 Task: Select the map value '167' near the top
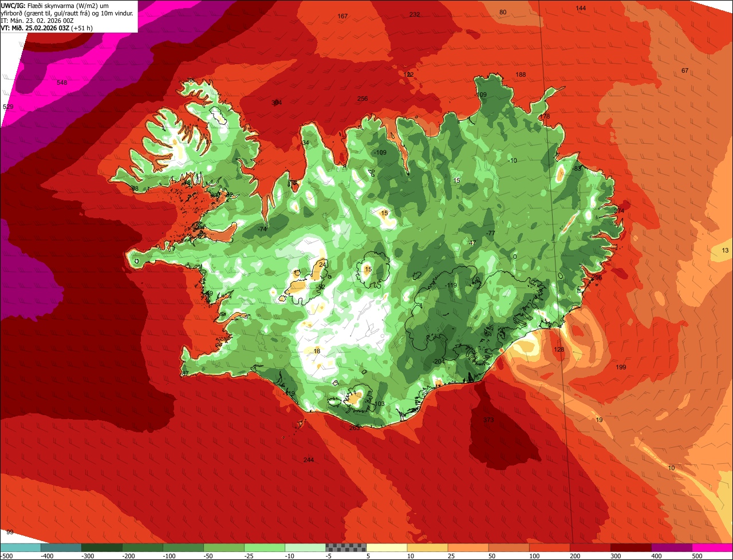[x=342, y=16]
